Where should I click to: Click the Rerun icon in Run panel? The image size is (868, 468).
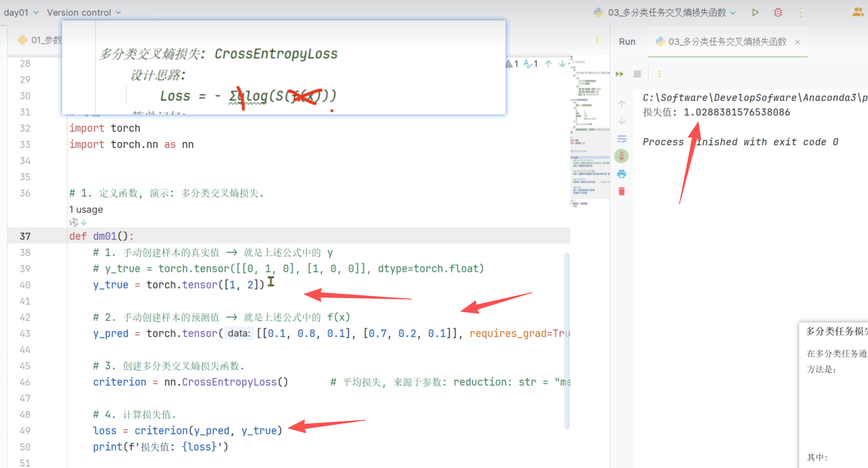619,74
